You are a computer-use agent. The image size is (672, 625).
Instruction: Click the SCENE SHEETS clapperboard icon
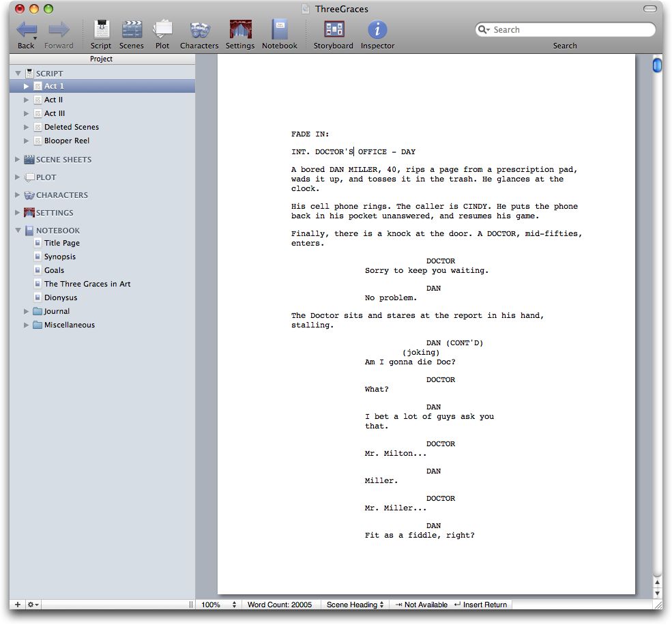coord(29,160)
